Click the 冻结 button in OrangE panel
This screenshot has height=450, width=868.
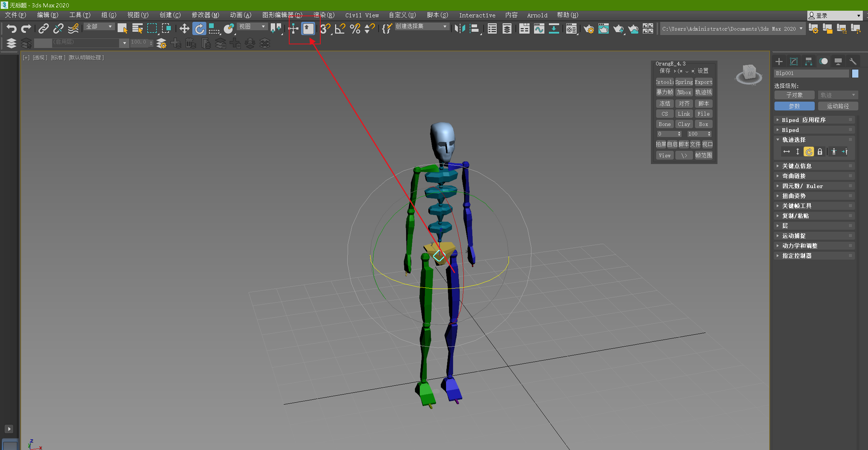pyautogui.click(x=665, y=104)
